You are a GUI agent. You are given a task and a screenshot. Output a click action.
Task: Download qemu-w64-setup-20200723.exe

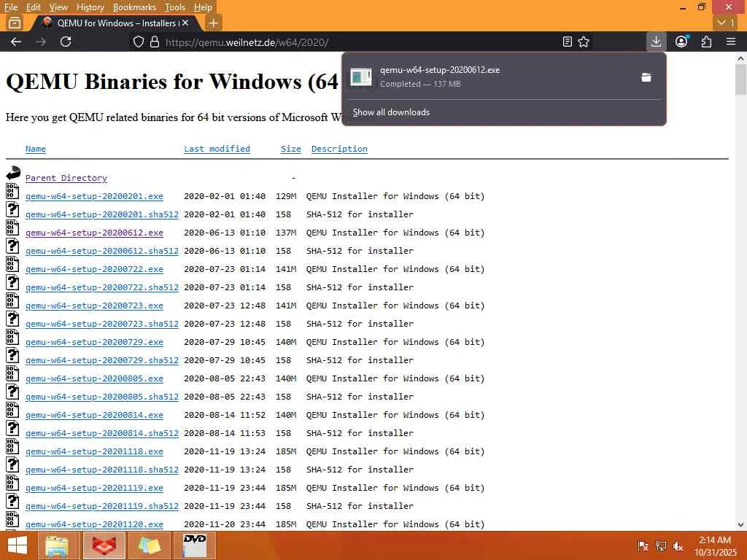click(94, 306)
